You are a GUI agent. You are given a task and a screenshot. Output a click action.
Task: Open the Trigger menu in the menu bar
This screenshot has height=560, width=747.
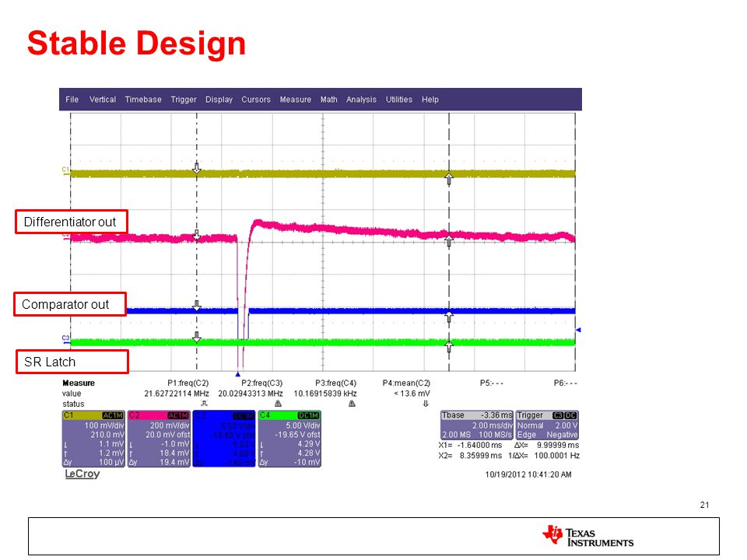(x=184, y=100)
